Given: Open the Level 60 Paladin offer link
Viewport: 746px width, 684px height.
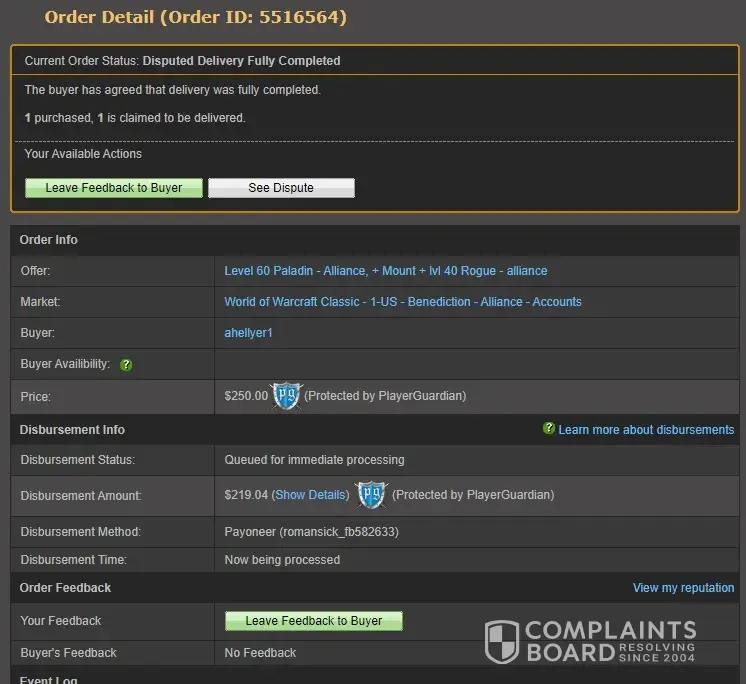Looking at the screenshot, I should [x=385, y=271].
